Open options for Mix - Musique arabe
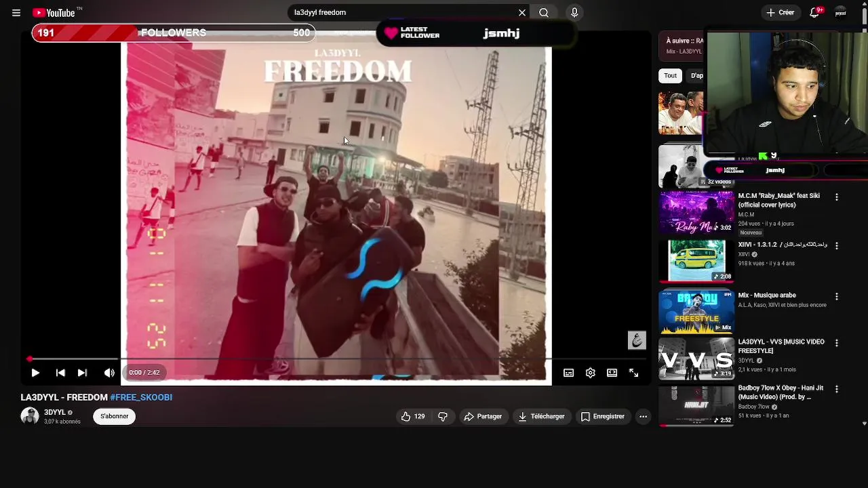Viewport: 868px width, 488px height. pyautogui.click(x=836, y=296)
